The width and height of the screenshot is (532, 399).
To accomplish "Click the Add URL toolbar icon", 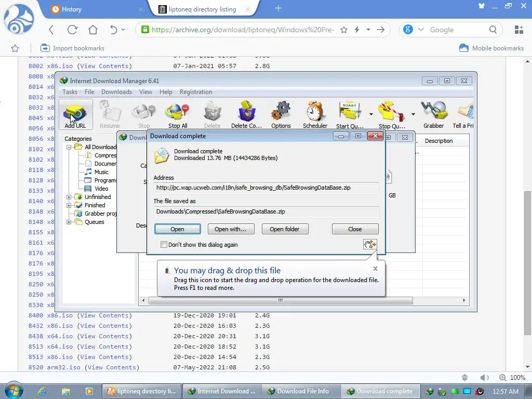I will pos(75,114).
